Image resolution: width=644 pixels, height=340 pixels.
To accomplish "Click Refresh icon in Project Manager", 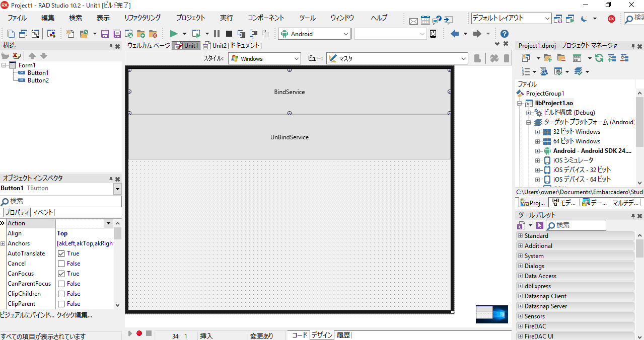I will (599, 58).
